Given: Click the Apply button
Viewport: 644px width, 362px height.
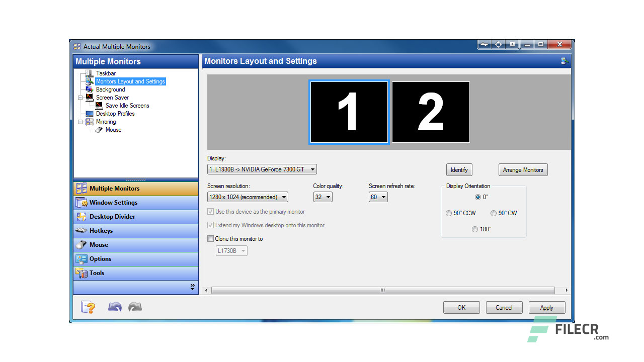Looking at the screenshot, I should 547,308.
